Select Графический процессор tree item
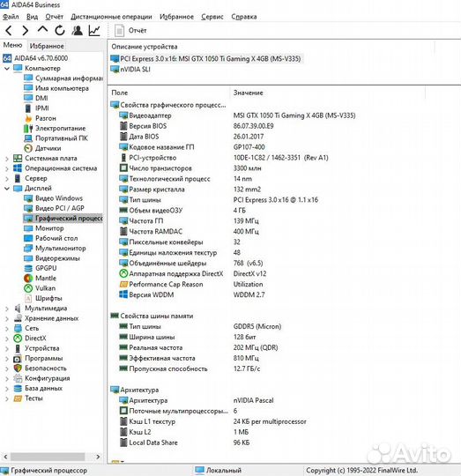This screenshot has width=461, height=476. pos(63,219)
